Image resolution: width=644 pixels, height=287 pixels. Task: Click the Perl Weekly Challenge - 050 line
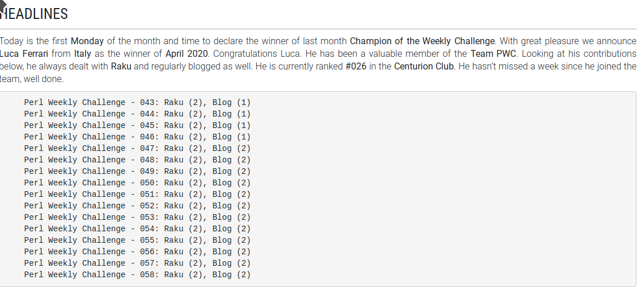coord(137,183)
